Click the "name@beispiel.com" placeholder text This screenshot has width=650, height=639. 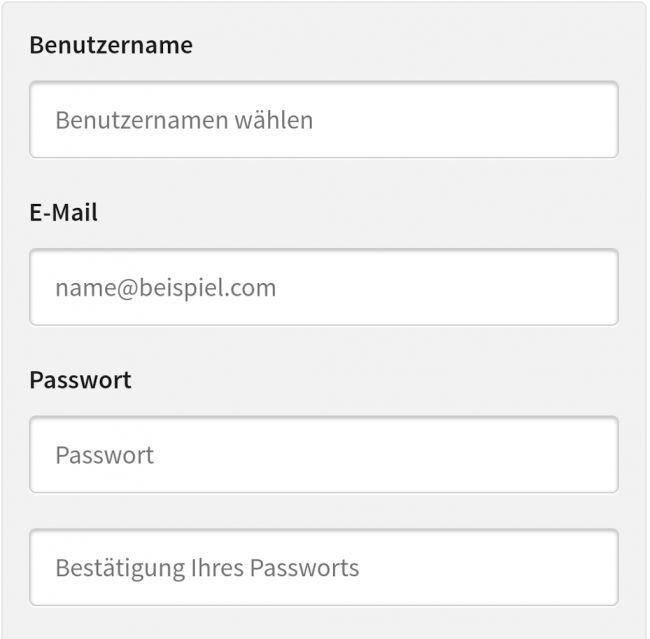165,289
